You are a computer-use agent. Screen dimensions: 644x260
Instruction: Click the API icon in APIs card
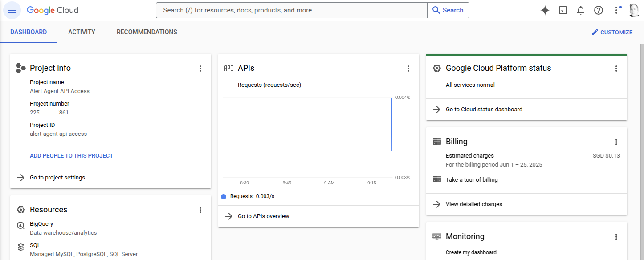point(228,68)
